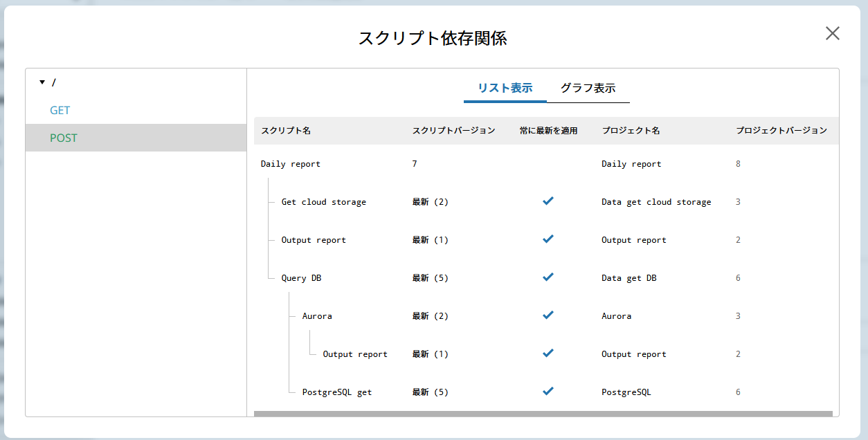
Task: Click always-latest checkmark in Aurora row
Action: click(548, 315)
